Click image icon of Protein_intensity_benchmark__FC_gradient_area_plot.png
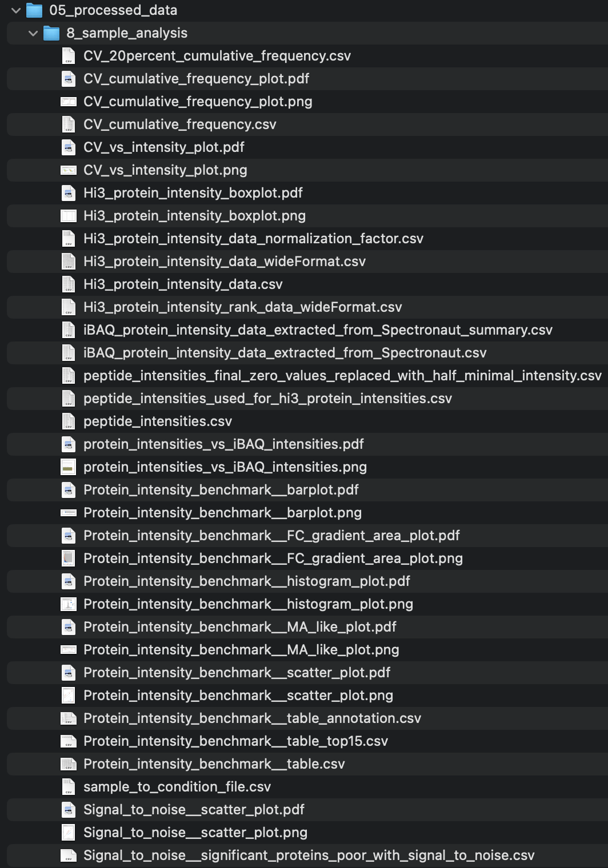Viewport: 608px width, 868px height. tap(69, 558)
